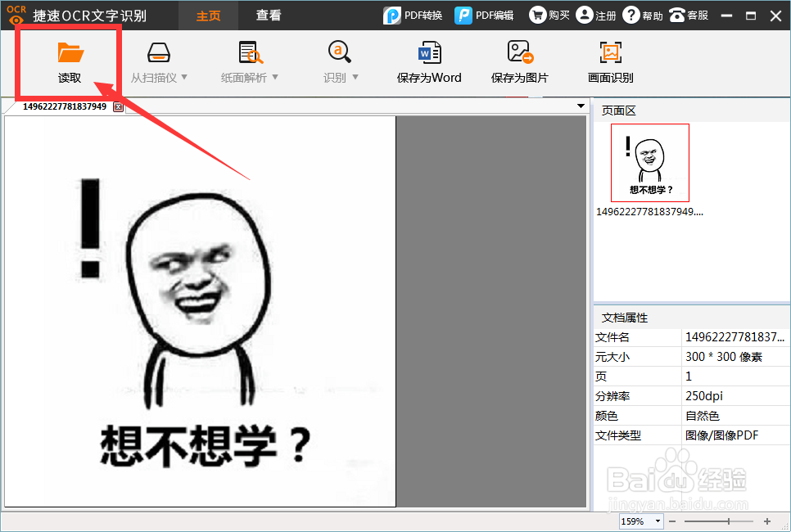Click the 颜色 property label
This screenshot has width=791, height=532.
click(x=606, y=416)
